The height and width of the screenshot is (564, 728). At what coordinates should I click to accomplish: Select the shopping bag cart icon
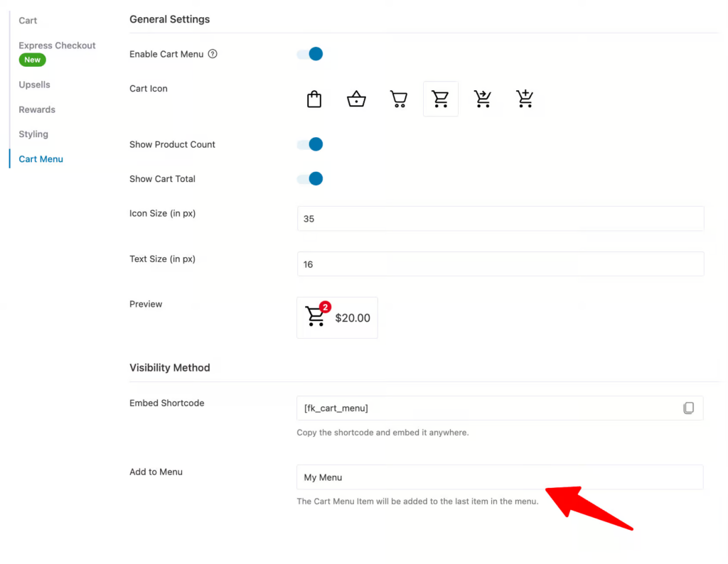click(x=314, y=98)
